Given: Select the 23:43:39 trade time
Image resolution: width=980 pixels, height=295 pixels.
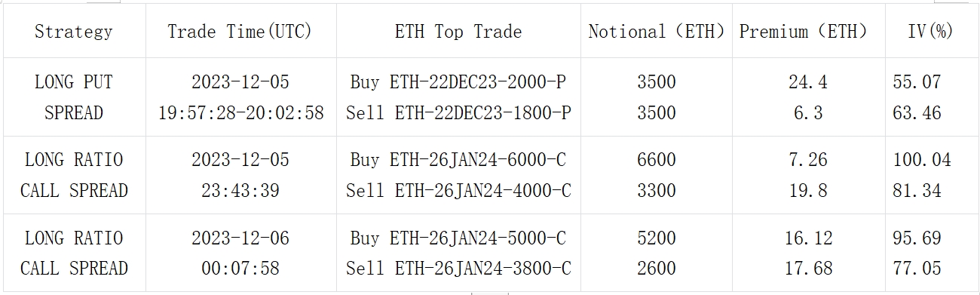Looking at the screenshot, I should tap(240, 191).
